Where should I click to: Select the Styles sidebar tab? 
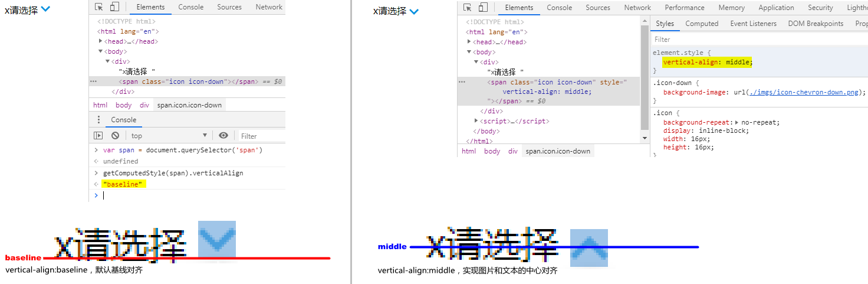pos(665,24)
